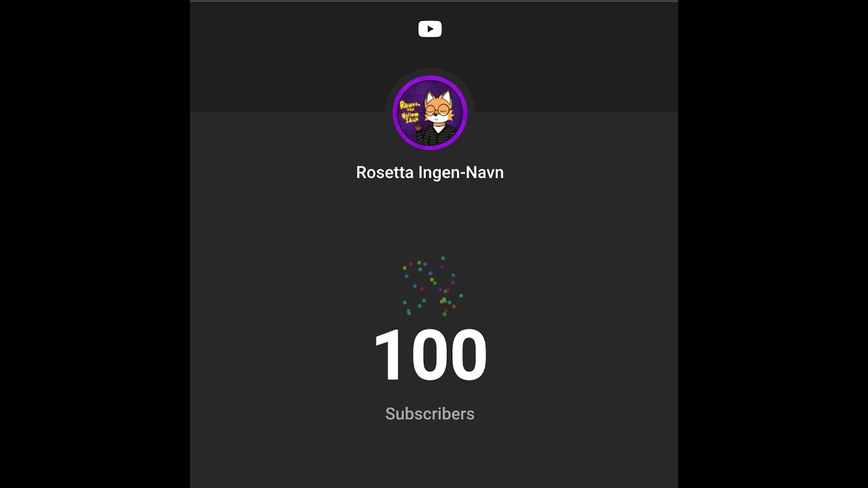
Task: Open the Rosetta Ingen-Navn channel name
Action: click(430, 173)
